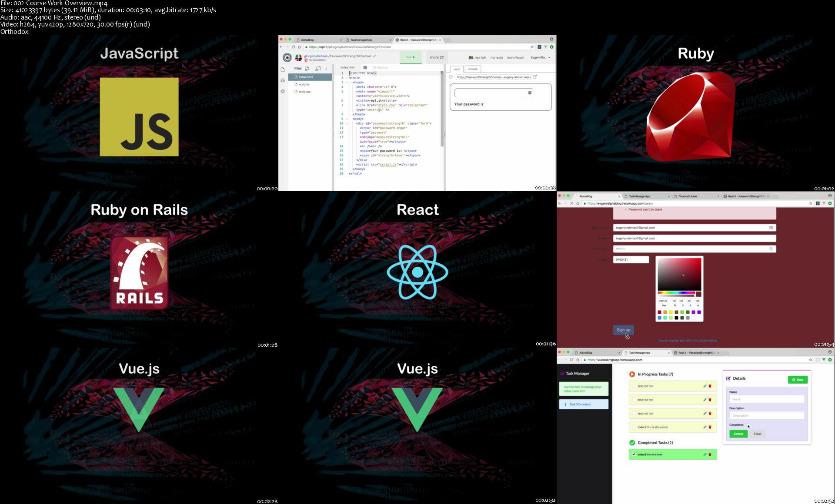Click the password input in the result preview

point(494,93)
